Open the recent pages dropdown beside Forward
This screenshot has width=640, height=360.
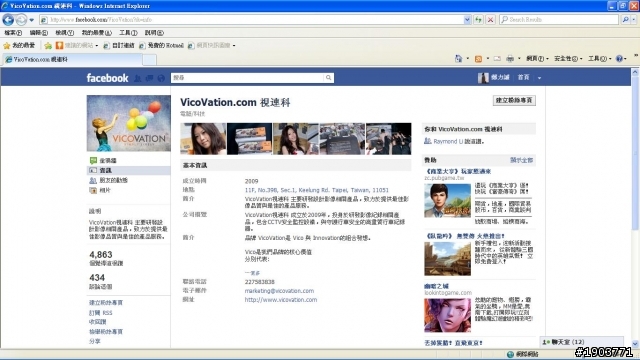(x=31, y=20)
